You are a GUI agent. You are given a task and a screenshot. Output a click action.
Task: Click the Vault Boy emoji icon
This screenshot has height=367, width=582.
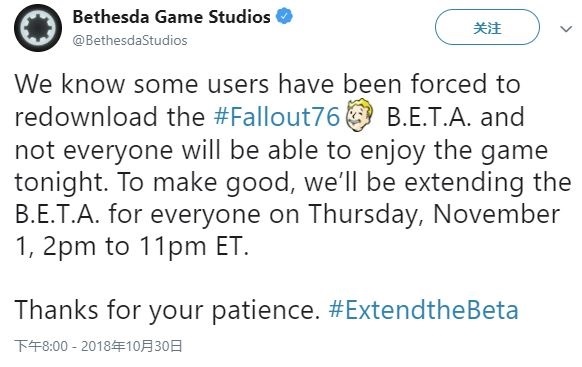[358, 115]
